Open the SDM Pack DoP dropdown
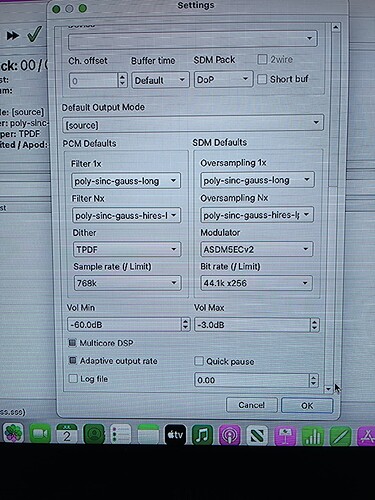375x500 pixels. pyautogui.click(x=223, y=79)
